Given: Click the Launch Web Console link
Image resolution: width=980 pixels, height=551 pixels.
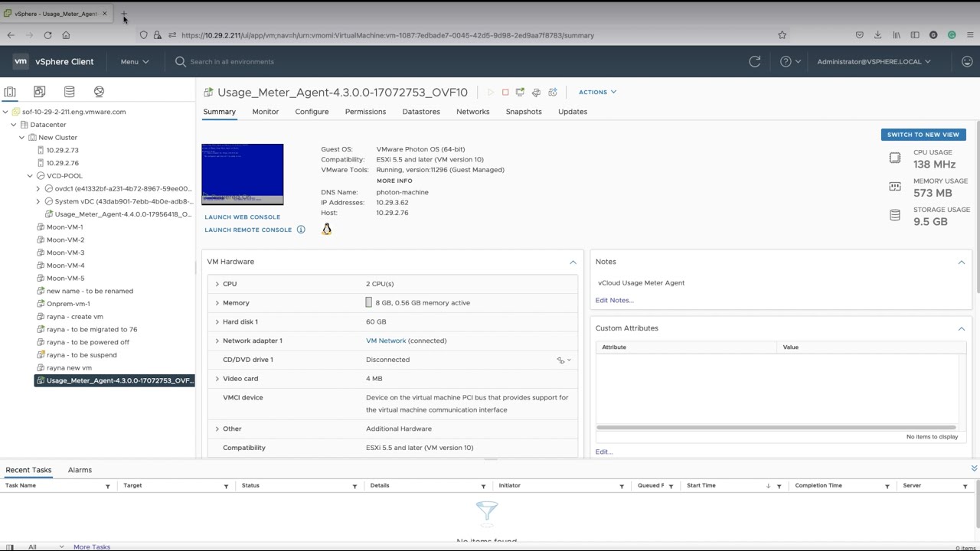Looking at the screenshot, I should [242, 217].
